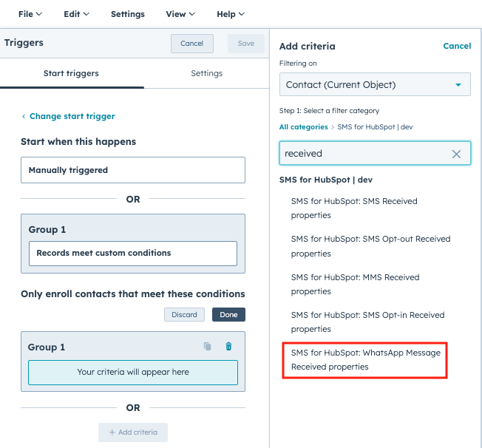This screenshot has width=482, height=448.
Task: Select SMS Opt-in Received properties category
Action: 367,322
